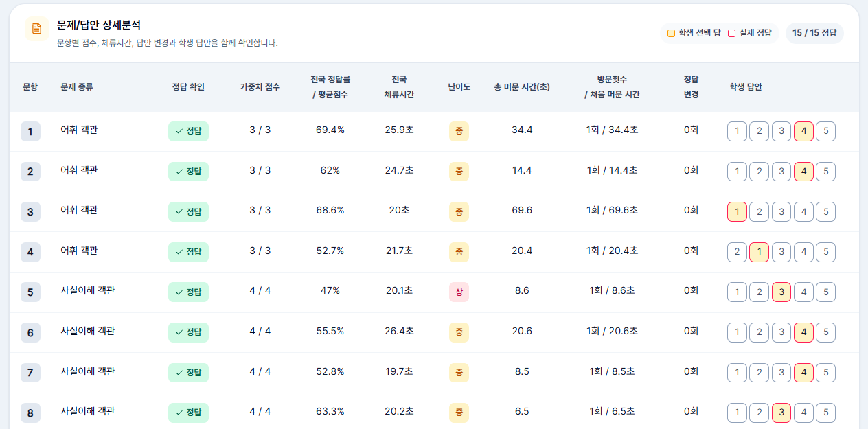Click the 정답 badge in row 5
This screenshot has height=429, width=868.
(188, 292)
